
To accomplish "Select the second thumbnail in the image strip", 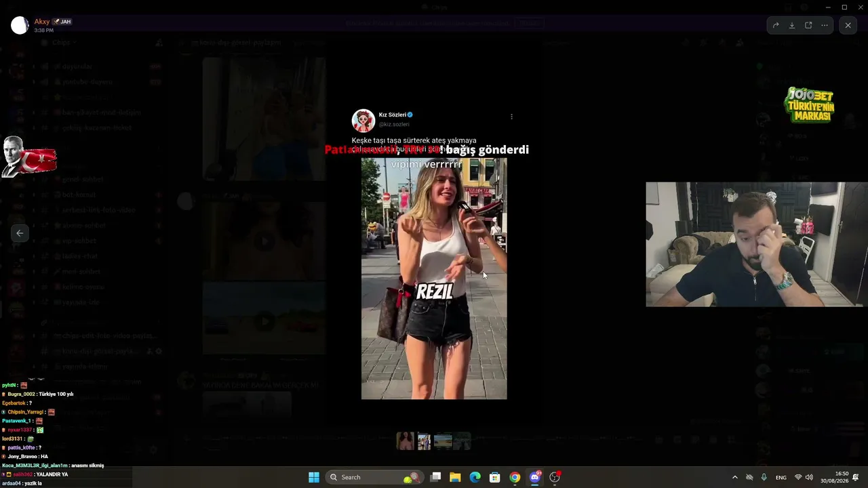I will tap(424, 441).
